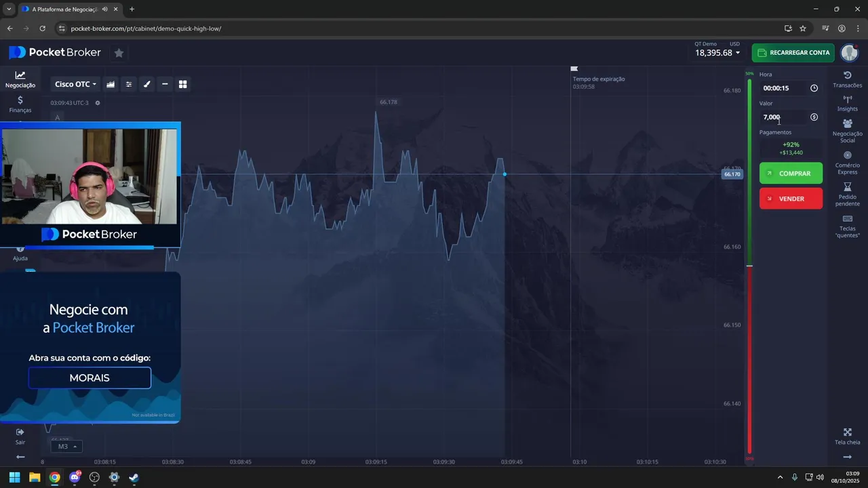868x488 pixels.
Task: Open Chrome media controls icon
Action: [825, 28]
